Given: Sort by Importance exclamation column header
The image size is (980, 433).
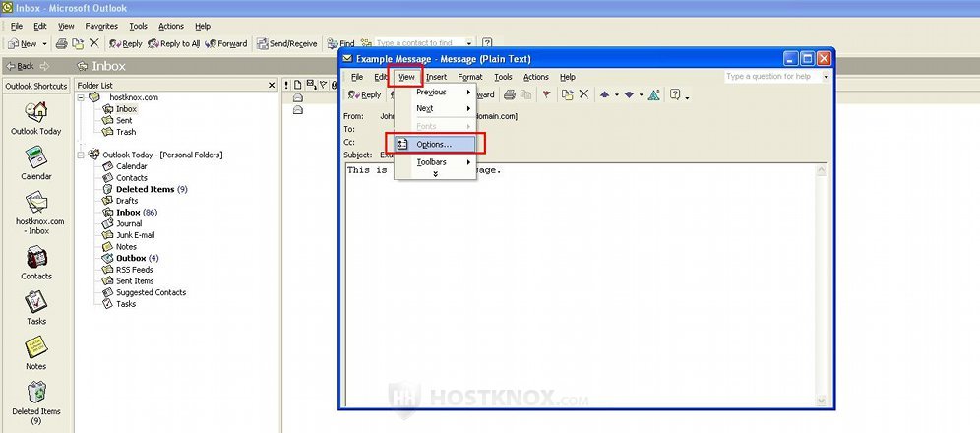Looking at the screenshot, I should pos(287,85).
